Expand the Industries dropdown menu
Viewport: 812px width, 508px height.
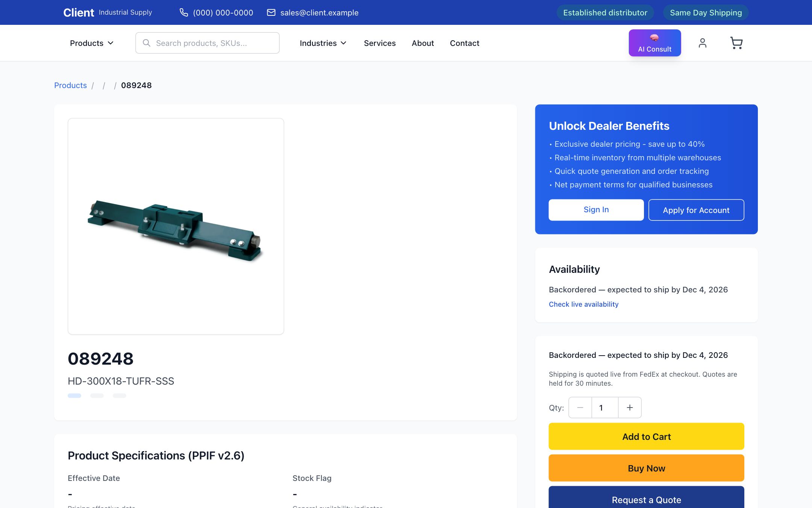click(x=323, y=43)
